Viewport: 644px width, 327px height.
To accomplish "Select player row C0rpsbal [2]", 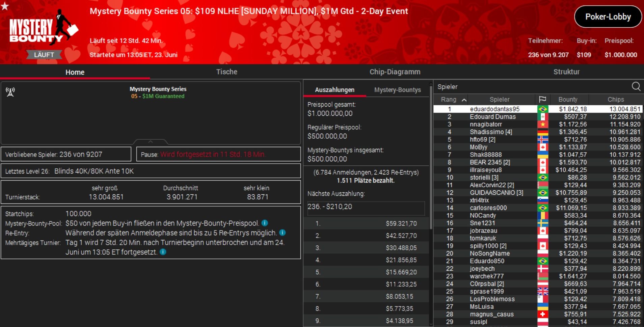I will tap(538, 284).
